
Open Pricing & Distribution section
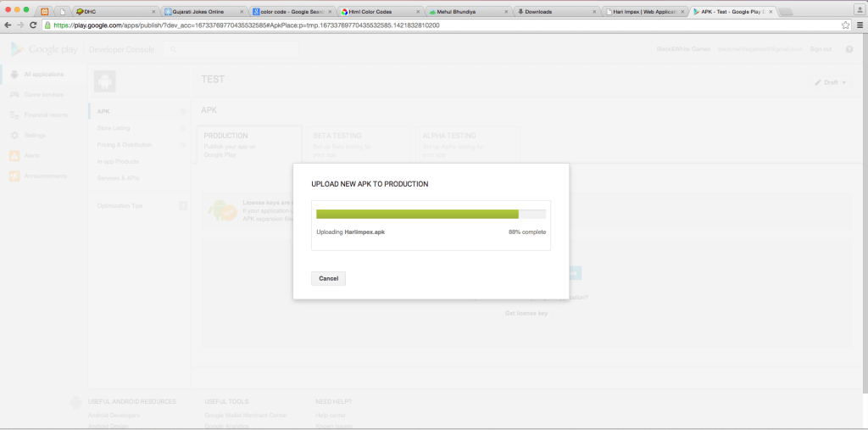pyautogui.click(x=124, y=145)
